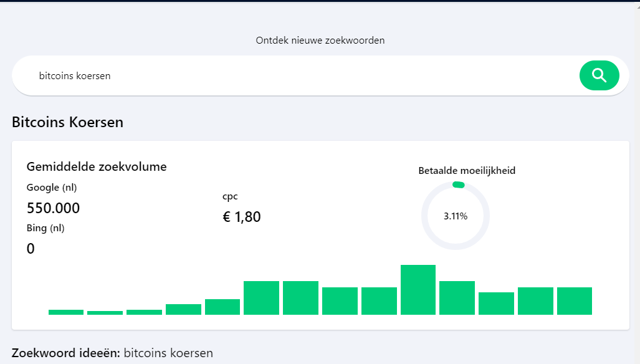640x364 pixels.
Task: Click the 'Zoekwoord ideeën' section heading
Action: (65, 353)
